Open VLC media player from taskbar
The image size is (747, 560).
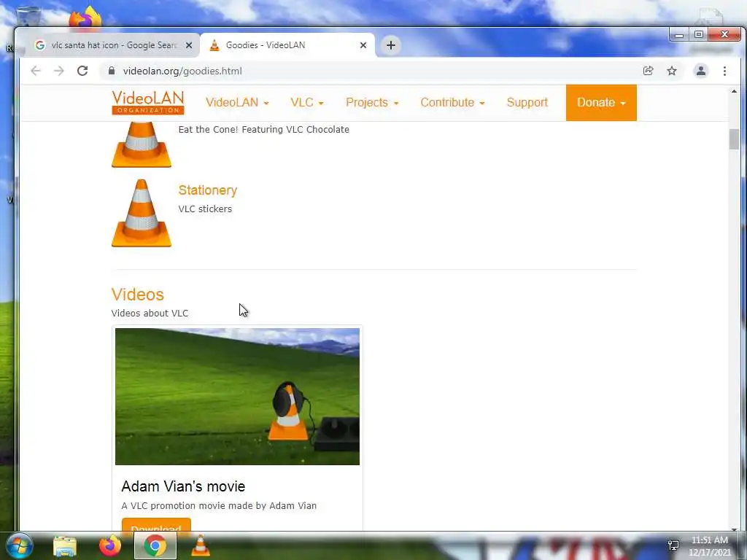[200, 545]
